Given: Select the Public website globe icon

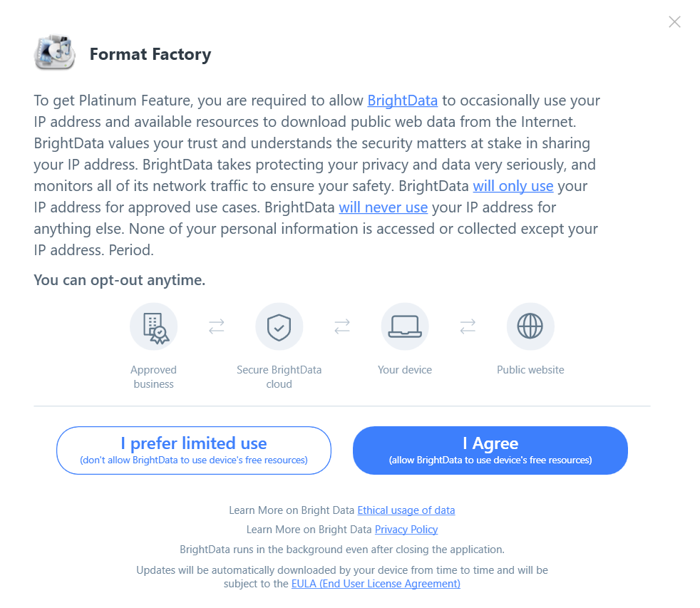Looking at the screenshot, I should (x=530, y=326).
